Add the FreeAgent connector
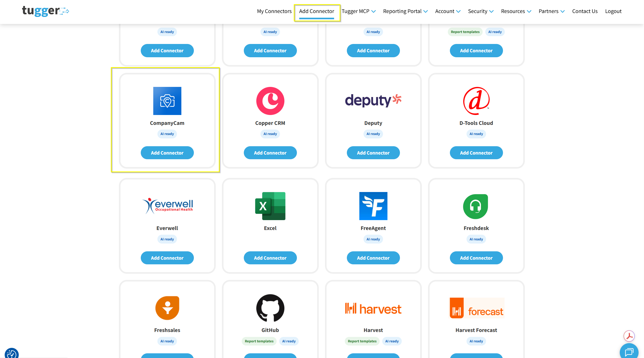The width and height of the screenshot is (644, 358). (373, 258)
